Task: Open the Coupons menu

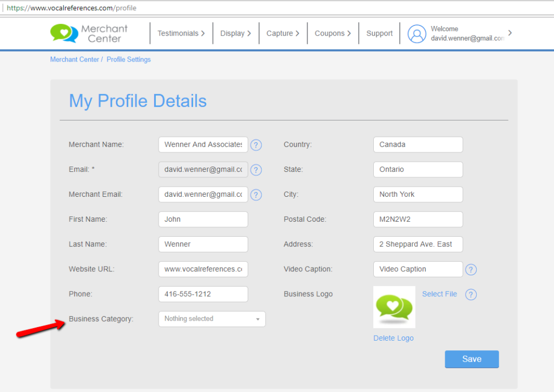Action: click(333, 34)
